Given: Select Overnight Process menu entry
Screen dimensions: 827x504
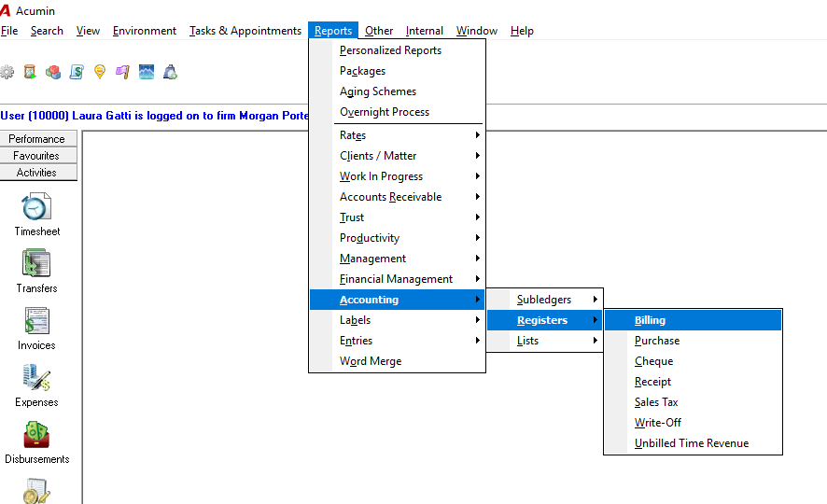Looking at the screenshot, I should pyautogui.click(x=397, y=112).
